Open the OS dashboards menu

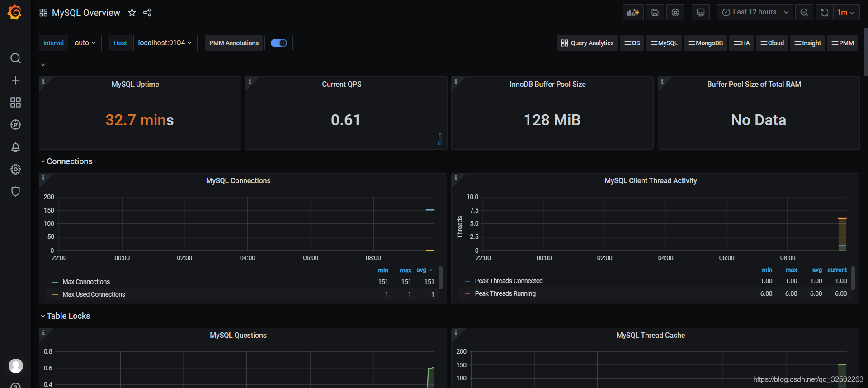[x=632, y=43]
